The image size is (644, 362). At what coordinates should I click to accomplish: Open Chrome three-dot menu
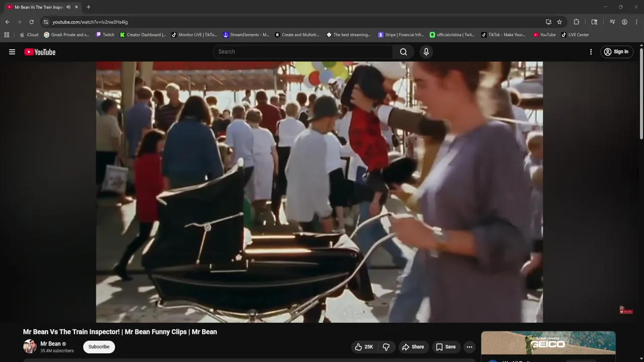[x=636, y=22]
